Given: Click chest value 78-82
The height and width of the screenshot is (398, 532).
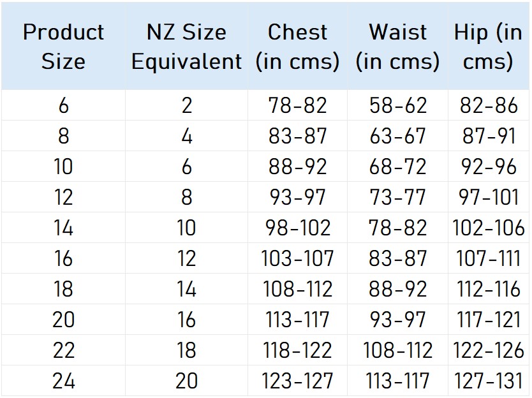Looking at the screenshot, I should (297, 105).
